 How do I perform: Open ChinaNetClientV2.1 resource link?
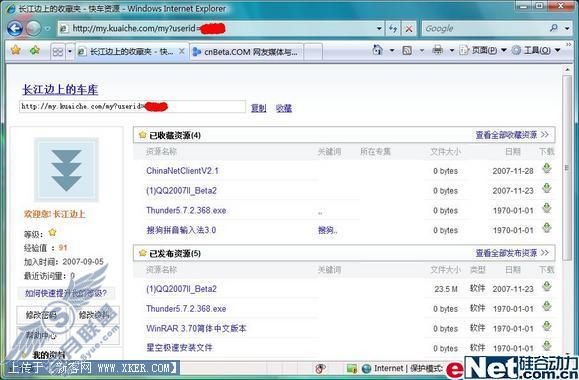(182, 171)
